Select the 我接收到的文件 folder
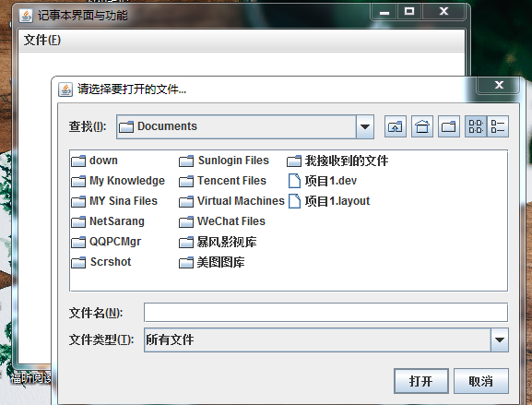The image size is (532, 405). point(337,161)
